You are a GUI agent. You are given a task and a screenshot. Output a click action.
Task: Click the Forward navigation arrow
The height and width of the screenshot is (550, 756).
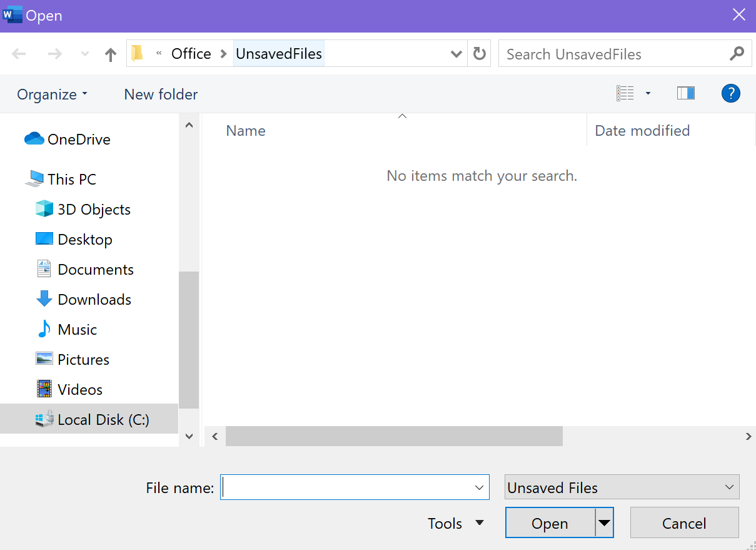click(55, 54)
